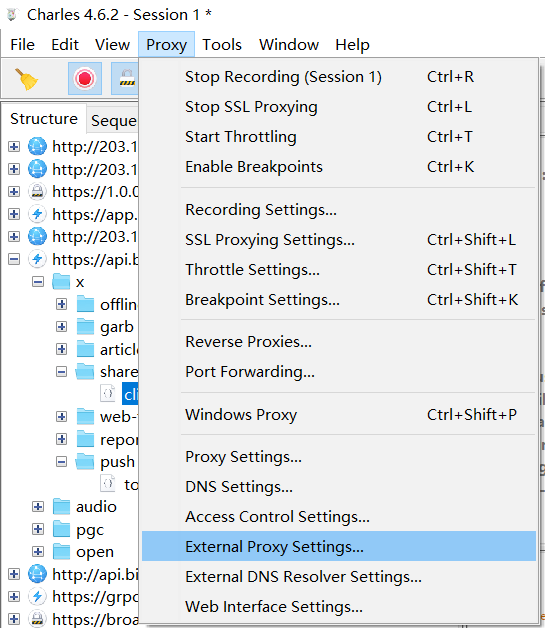Click the red record button in toolbar
The width and height of the screenshot is (545, 628).
tap(84, 78)
